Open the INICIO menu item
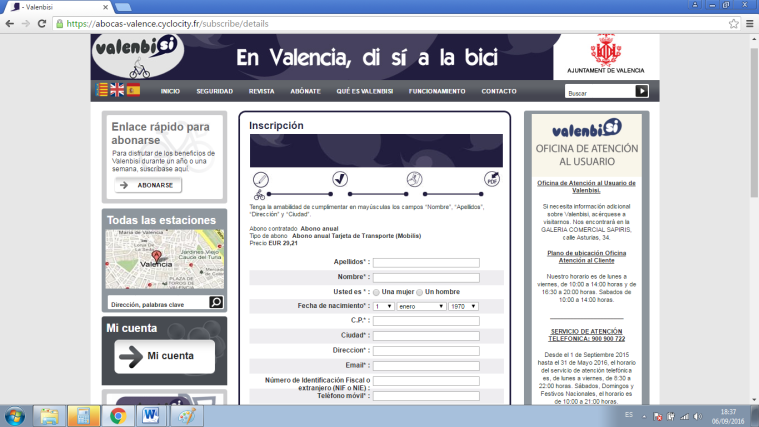The image size is (759, 427). pos(170,91)
